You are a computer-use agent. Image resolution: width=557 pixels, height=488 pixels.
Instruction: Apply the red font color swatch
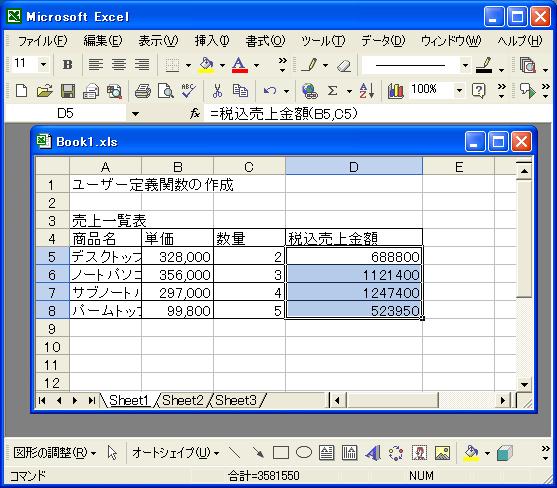(x=239, y=65)
